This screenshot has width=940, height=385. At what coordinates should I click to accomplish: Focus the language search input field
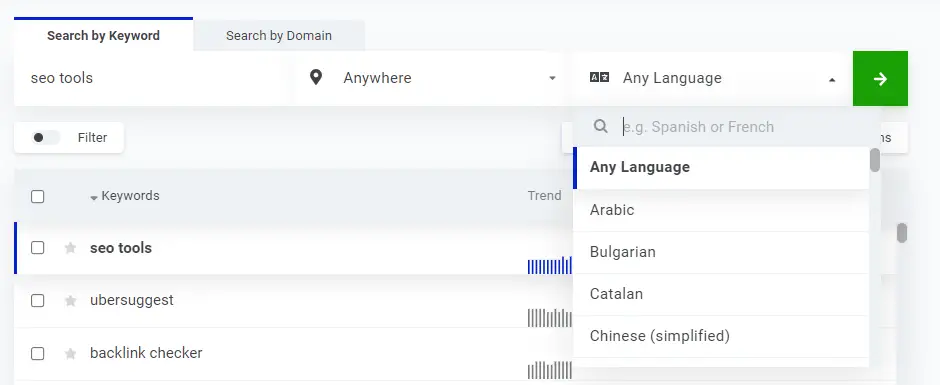point(743,127)
